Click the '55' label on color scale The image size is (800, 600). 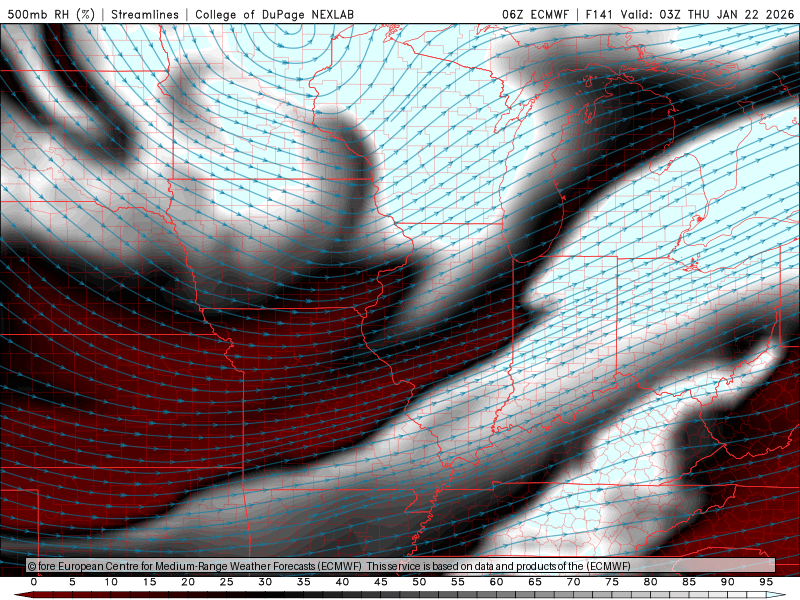point(458,582)
